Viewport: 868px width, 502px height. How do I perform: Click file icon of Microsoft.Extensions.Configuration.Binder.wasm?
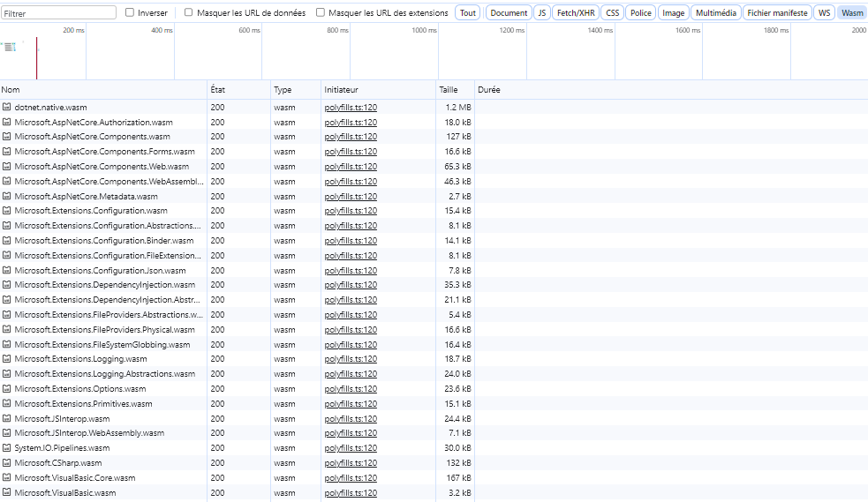[7, 240]
